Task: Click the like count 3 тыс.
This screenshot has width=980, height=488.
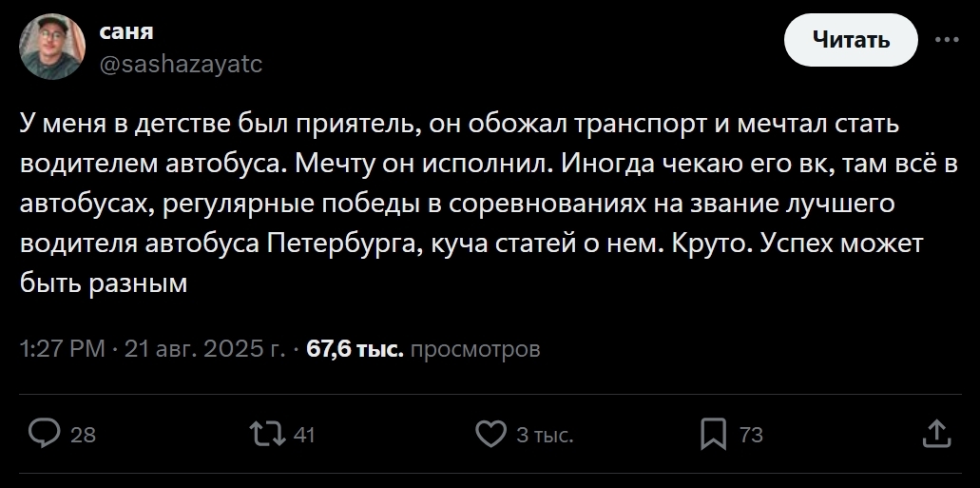Action: click(544, 436)
